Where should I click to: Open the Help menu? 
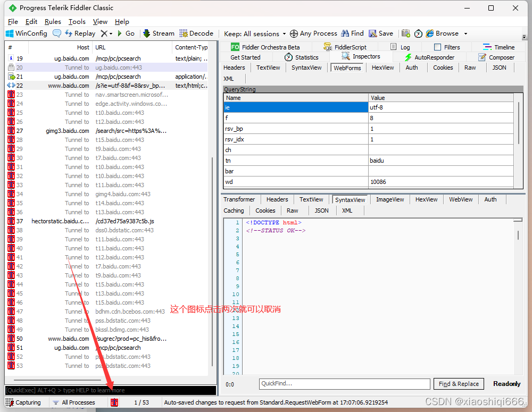tap(122, 22)
